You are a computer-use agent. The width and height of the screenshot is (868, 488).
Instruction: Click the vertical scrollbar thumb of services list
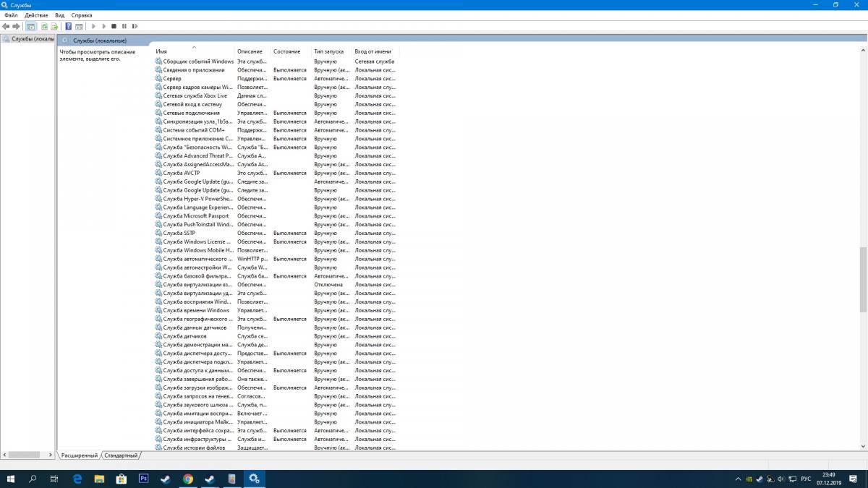tap(863, 280)
